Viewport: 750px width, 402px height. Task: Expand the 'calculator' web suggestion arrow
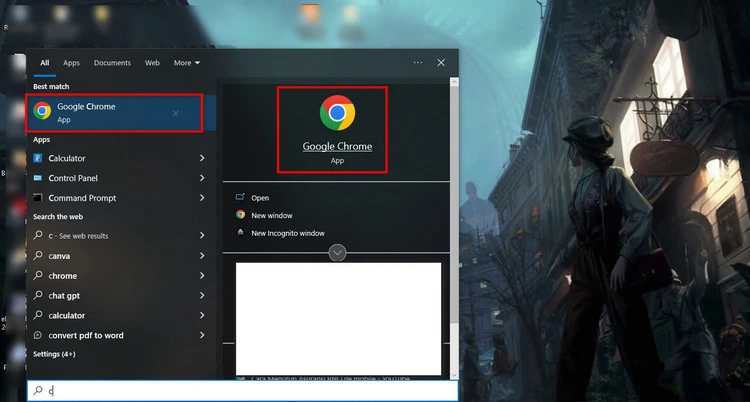coord(202,315)
